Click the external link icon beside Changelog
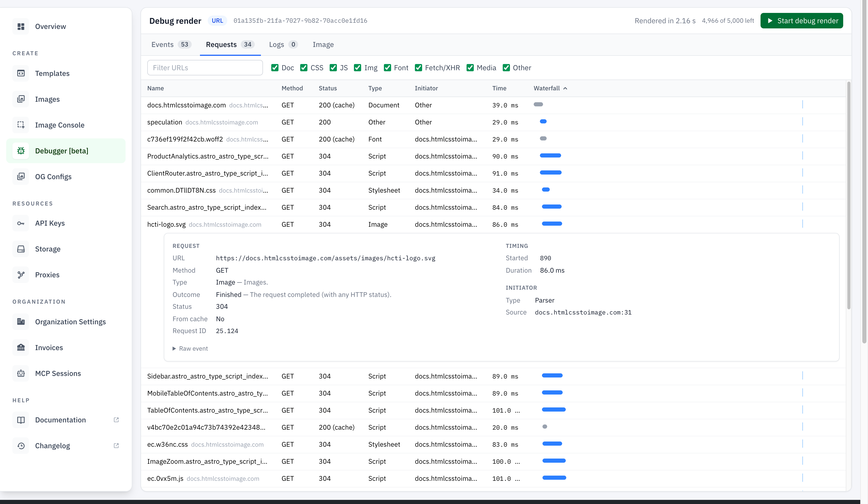The image size is (868, 504). point(117,446)
